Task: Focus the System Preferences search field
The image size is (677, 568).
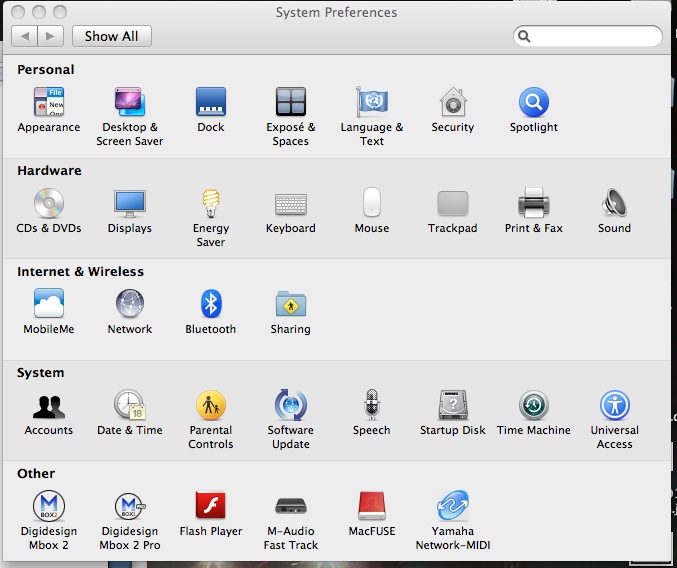Action: (x=588, y=36)
